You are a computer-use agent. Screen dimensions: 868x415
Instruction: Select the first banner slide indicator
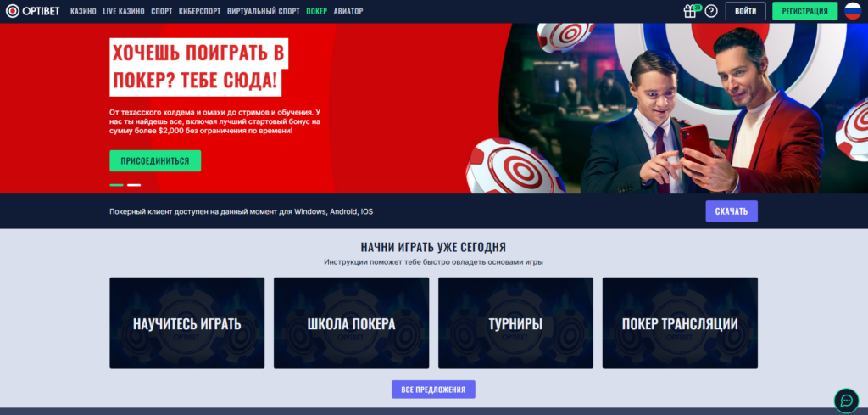point(116,185)
